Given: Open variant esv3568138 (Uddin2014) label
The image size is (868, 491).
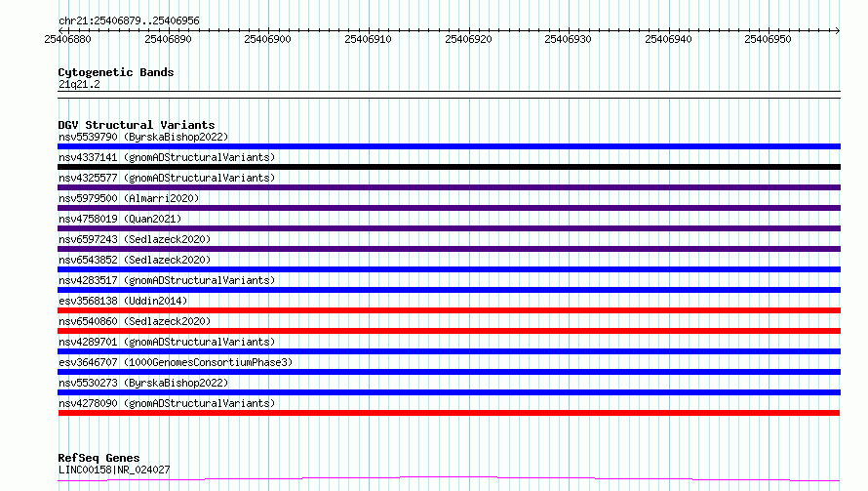Looking at the screenshot, I should (123, 301).
